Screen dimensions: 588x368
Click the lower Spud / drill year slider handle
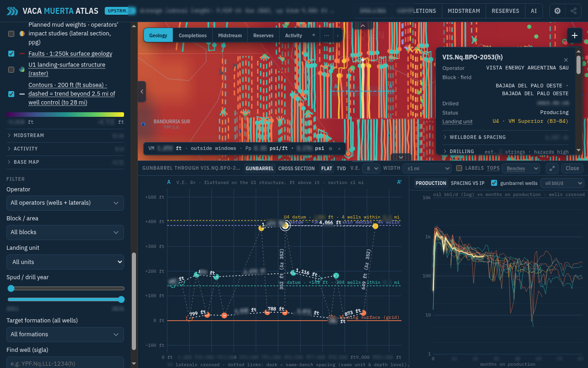click(x=121, y=299)
